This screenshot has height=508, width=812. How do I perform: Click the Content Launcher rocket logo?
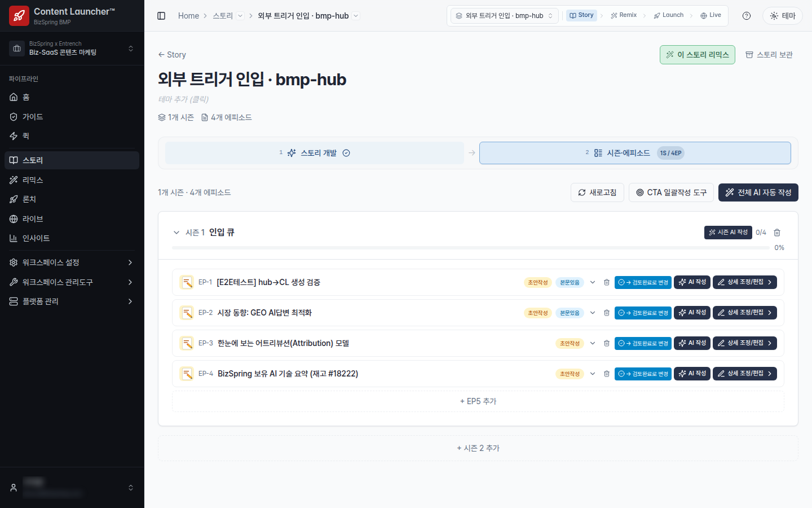(19, 16)
